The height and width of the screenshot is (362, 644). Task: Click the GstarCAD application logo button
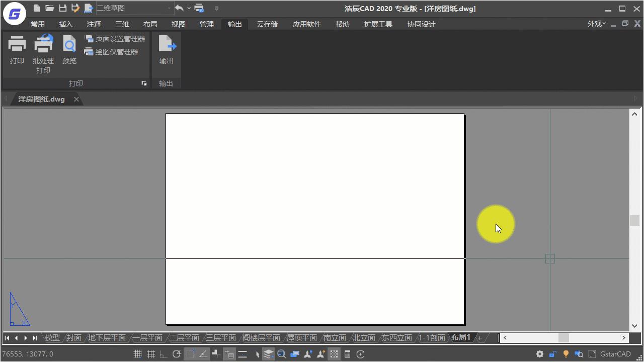coord(15,15)
